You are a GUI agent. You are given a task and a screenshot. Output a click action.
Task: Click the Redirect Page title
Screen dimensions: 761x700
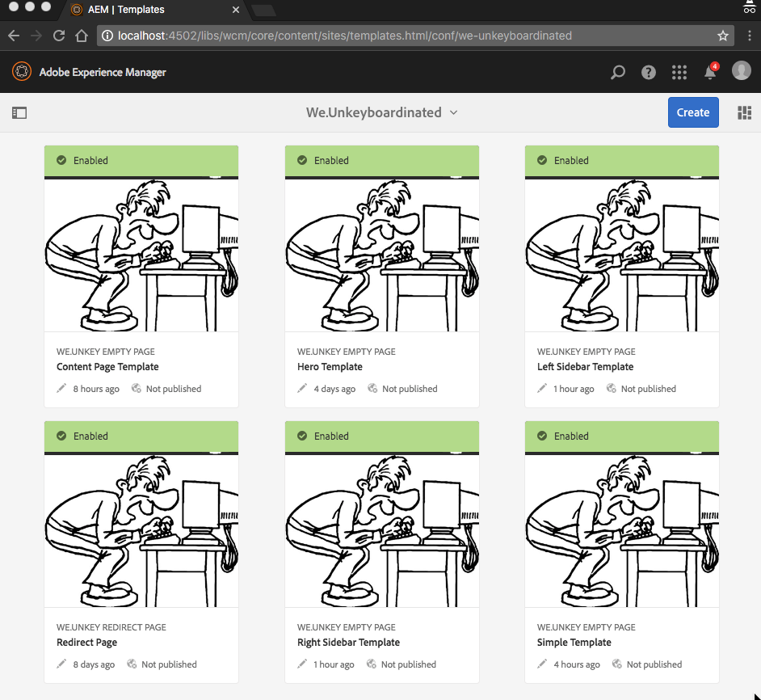click(86, 642)
